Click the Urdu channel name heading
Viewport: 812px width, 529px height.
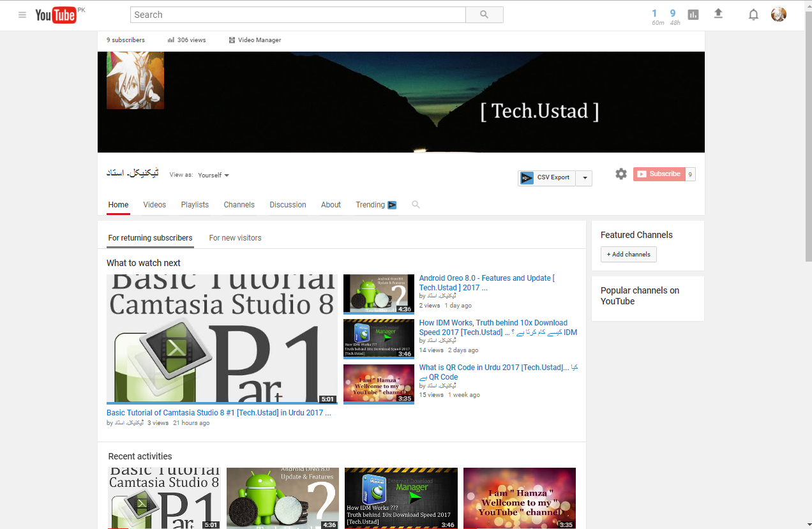133,174
